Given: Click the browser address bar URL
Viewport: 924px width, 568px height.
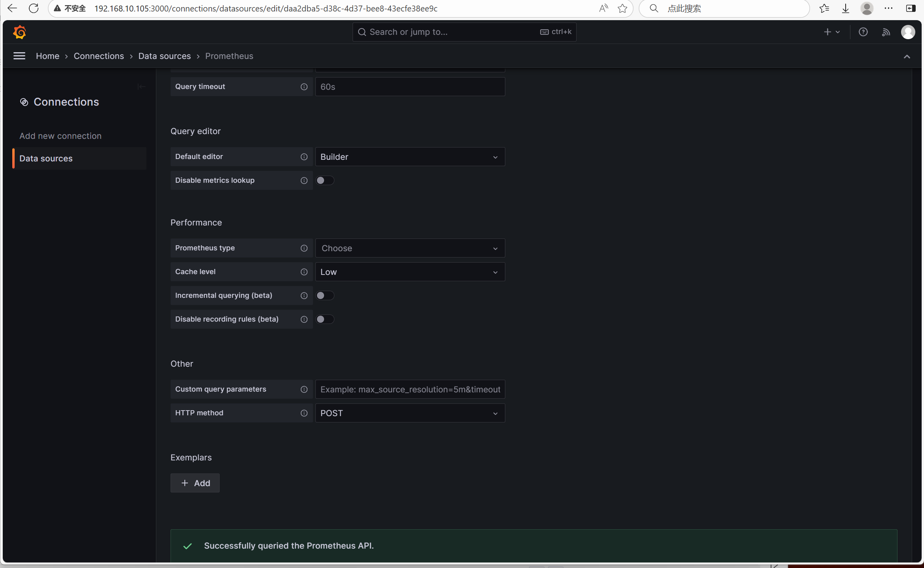Looking at the screenshot, I should tap(266, 8).
